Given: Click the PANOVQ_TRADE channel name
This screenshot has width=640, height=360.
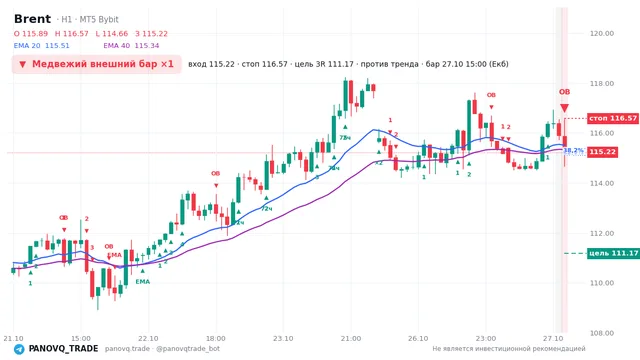Looking at the screenshot, I should pyautogui.click(x=63, y=349).
